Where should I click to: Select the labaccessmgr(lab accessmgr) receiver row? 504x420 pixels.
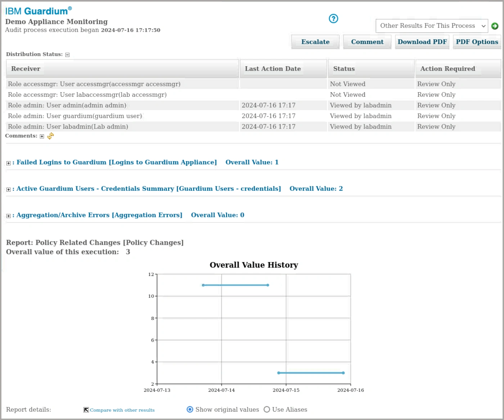253,95
